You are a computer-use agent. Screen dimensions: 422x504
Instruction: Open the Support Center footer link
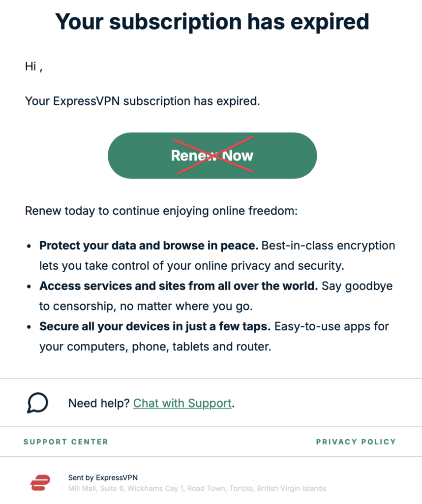(66, 441)
